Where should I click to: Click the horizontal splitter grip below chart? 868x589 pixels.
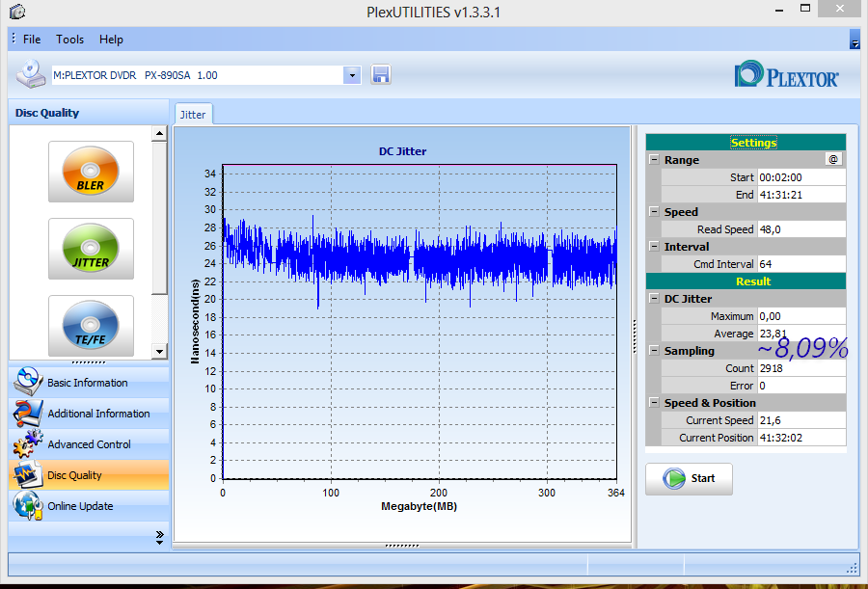[402, 546]
